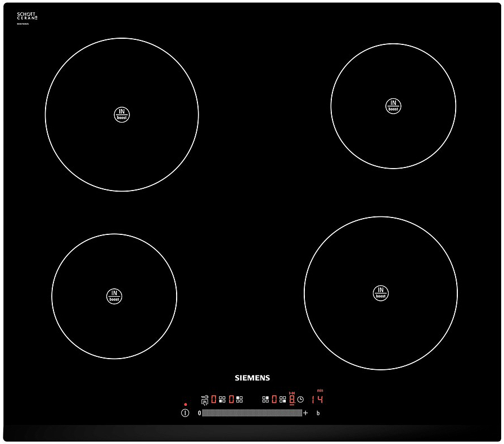This screenshot has height=444, width=504.
Task: Tap the IN boost symbol in top-right zone
Action: pos(393,106)
